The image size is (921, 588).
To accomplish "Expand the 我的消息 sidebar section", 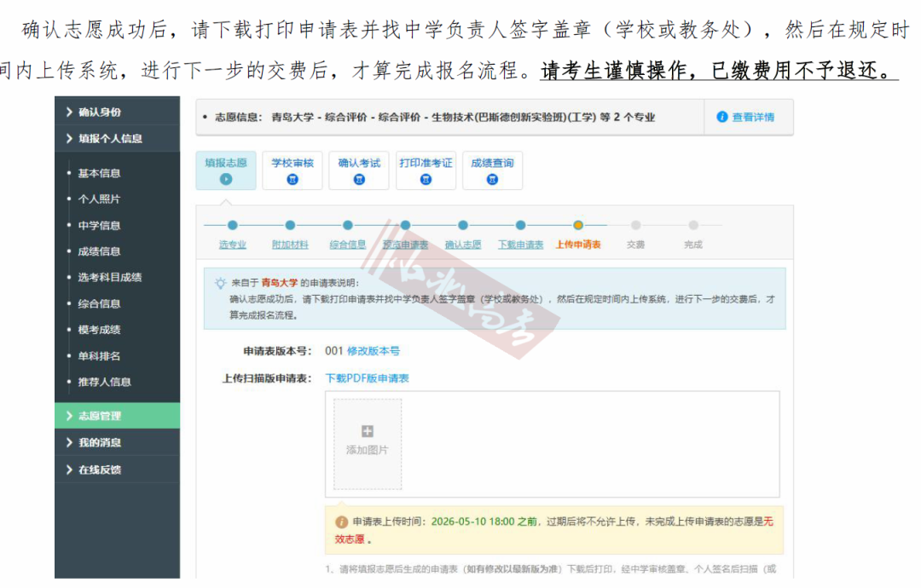I will coord(117,442).
